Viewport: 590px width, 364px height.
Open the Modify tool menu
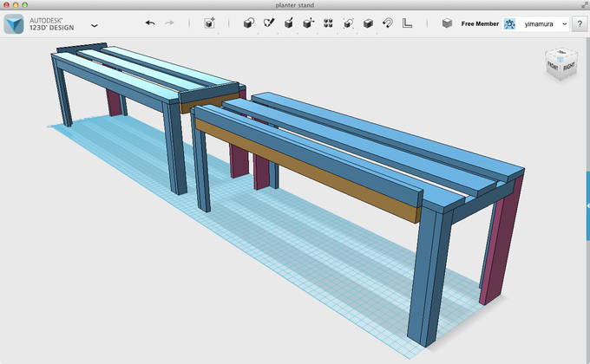tap(309, 23)
